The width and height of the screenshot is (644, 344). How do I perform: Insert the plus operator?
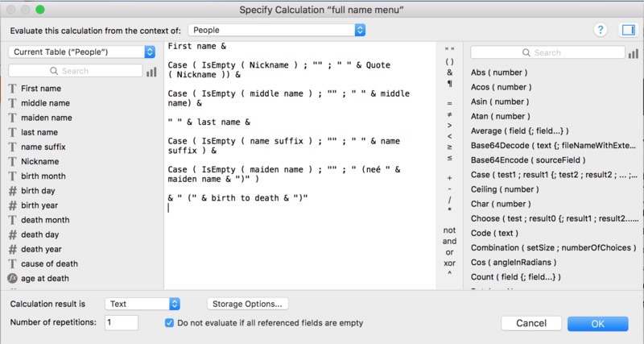click(449, 178)
